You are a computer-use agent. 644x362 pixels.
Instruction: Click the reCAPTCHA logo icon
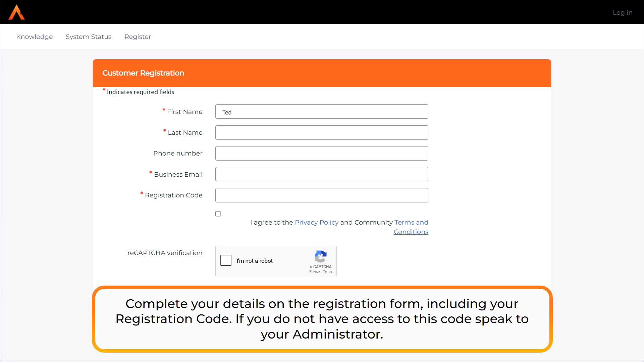click(x=320, y=257)
